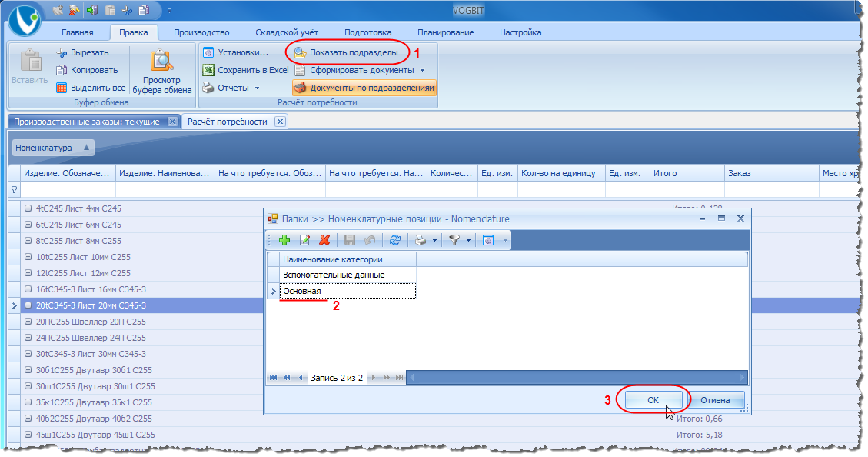Click the refresh icon in Nomenclature toolbar
Screen dimensions: 868x457
click(394, 240)
